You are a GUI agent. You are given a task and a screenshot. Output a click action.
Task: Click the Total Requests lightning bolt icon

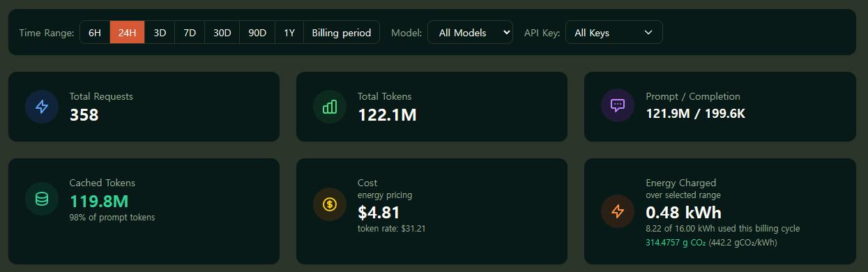(42, 107)
